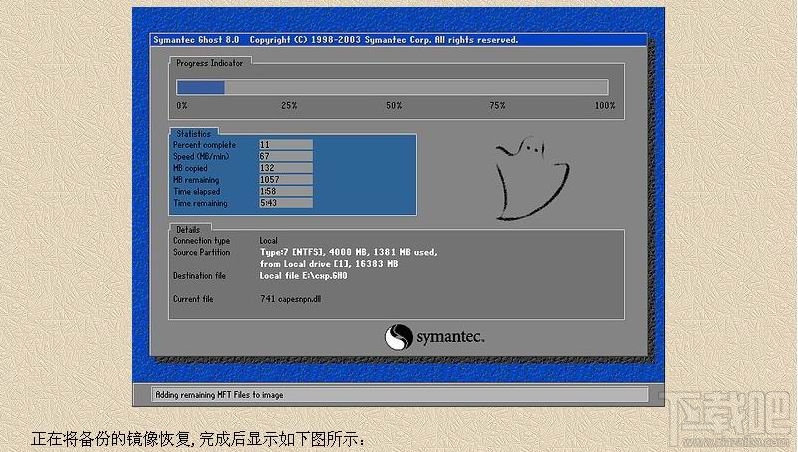
Task: Click the 'Speed (MB/min)' label
Action: click(201, 156)
